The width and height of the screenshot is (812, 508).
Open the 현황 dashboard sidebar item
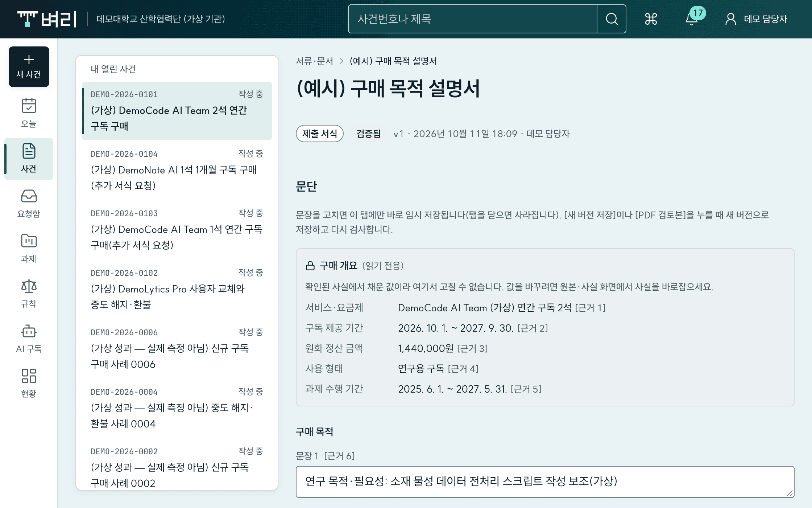(29, 384)
